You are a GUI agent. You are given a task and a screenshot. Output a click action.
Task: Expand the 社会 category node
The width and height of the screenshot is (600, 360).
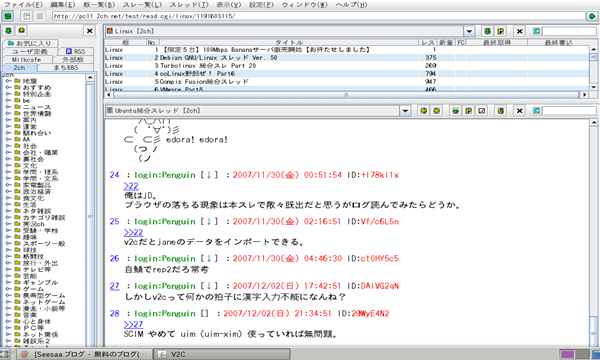pyautogui.click(x=8, y=146)
